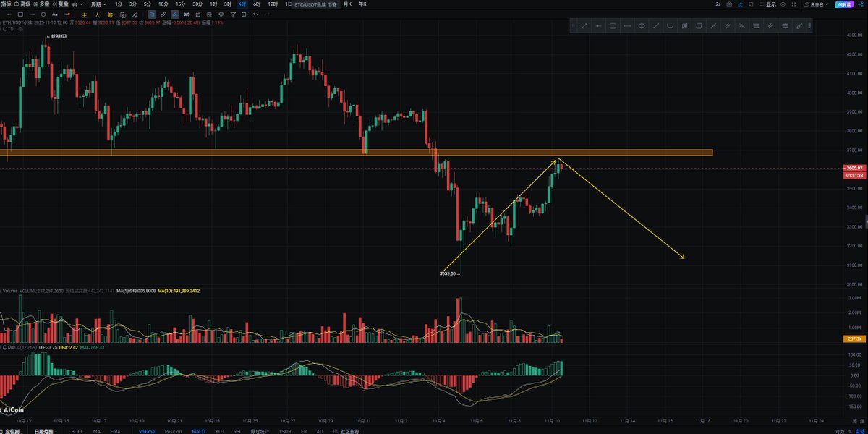Toggle the MACD indicator
The height and width of the screenshot is (434, 868).
pos(197,431)
